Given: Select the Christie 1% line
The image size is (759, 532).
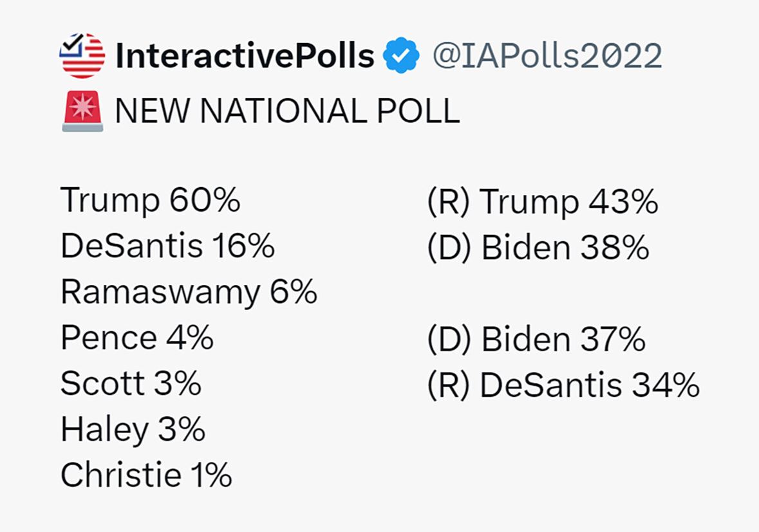Looking at the screenshot, I should click(x=146, y=475).
